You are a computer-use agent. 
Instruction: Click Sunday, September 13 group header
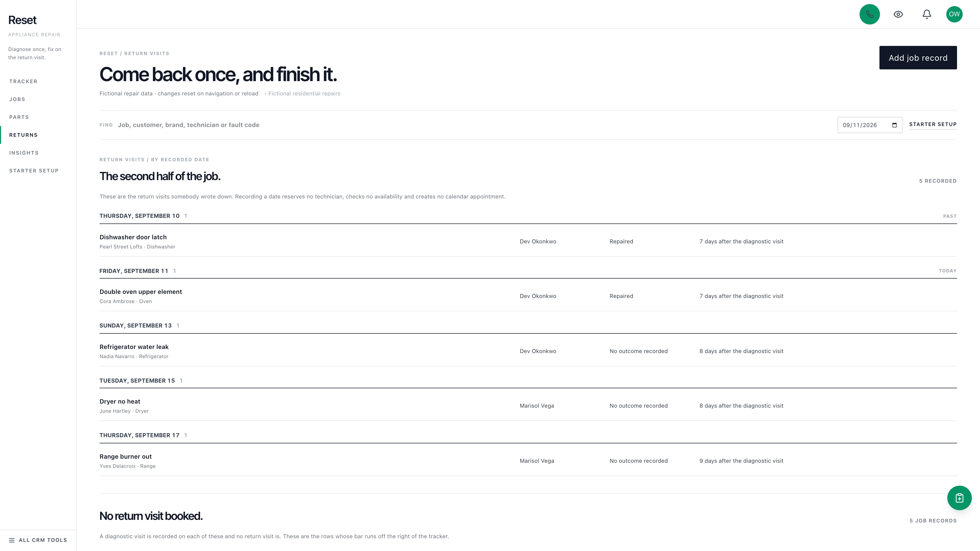[136, 325]
